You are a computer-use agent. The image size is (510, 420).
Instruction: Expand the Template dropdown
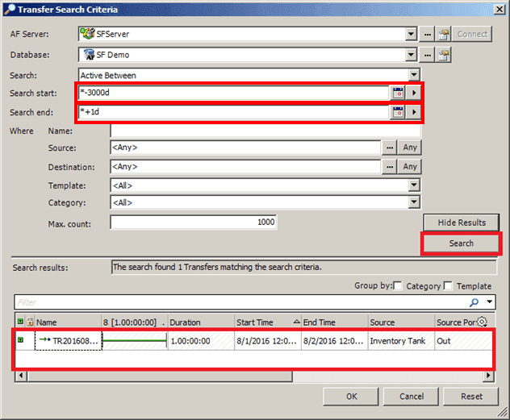click(x=414, y=185)
